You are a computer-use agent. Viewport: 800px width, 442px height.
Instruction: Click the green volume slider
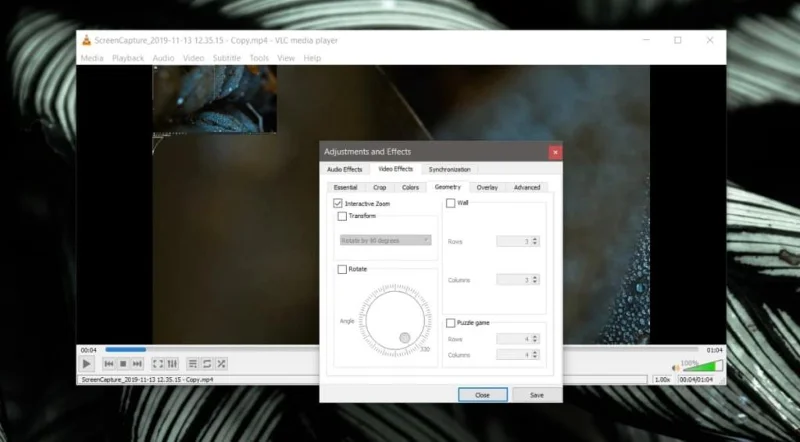703,366
